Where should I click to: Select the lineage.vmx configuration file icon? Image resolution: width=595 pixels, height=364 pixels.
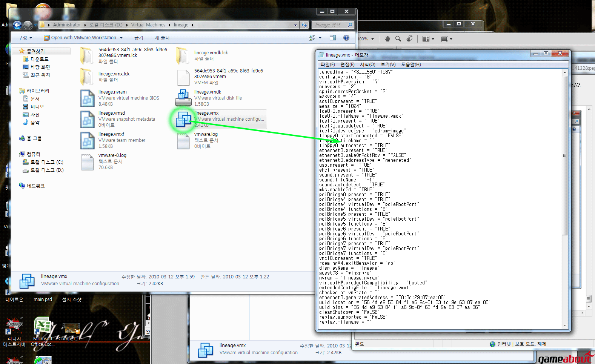point(183,119)
